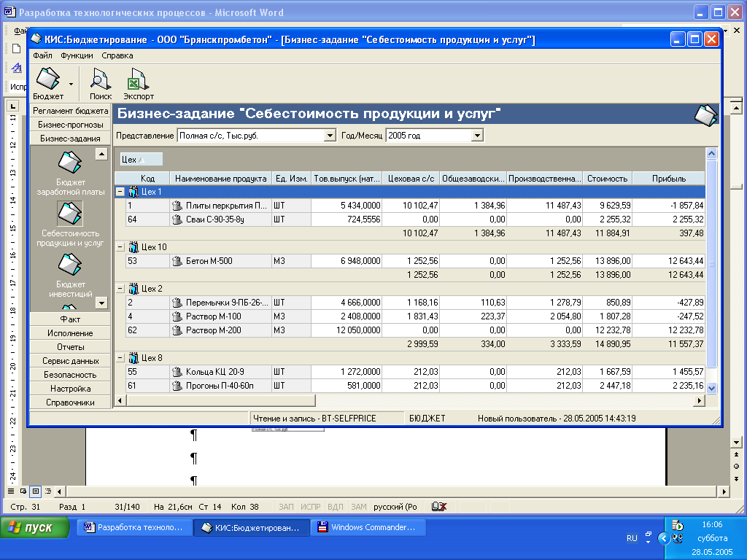
Task: Click the product icon for Бетон М-500
Action: click(177, 261)
